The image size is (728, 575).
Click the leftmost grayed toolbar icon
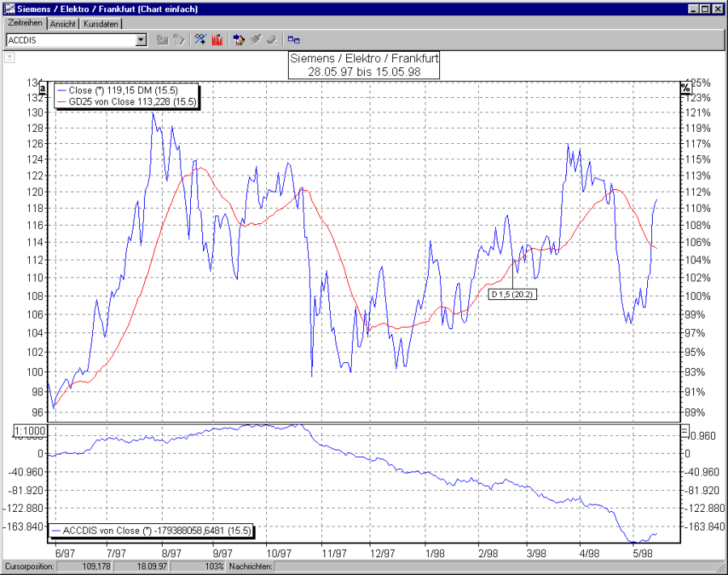163,39
